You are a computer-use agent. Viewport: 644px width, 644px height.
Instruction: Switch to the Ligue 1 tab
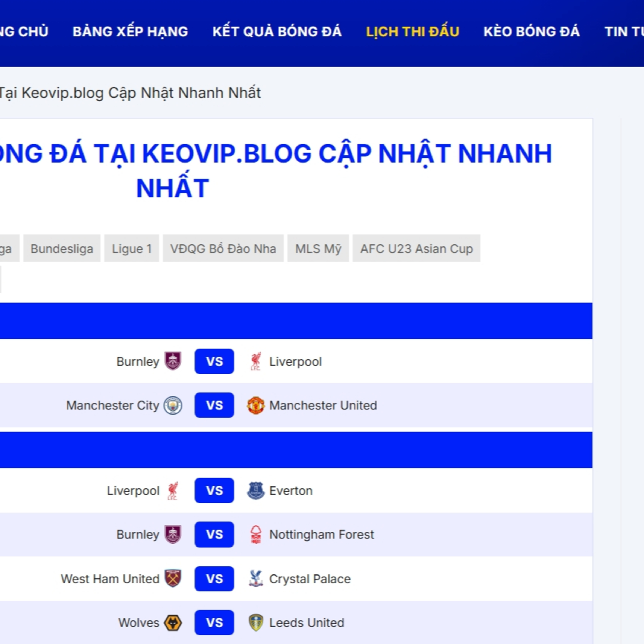pyautogui.click(x=132, y=248)
